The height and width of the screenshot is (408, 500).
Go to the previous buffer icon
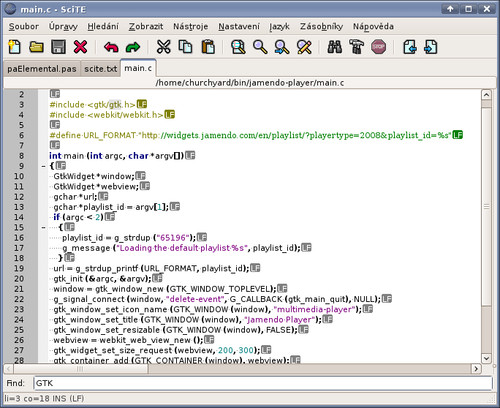pos(410,47)
